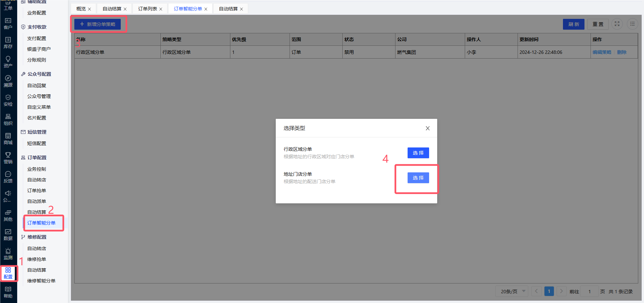The height and width of the screenshot is (303, 644).
Task: Open the 20条/页 page size dropdown
Action: [x=512, y=291]
